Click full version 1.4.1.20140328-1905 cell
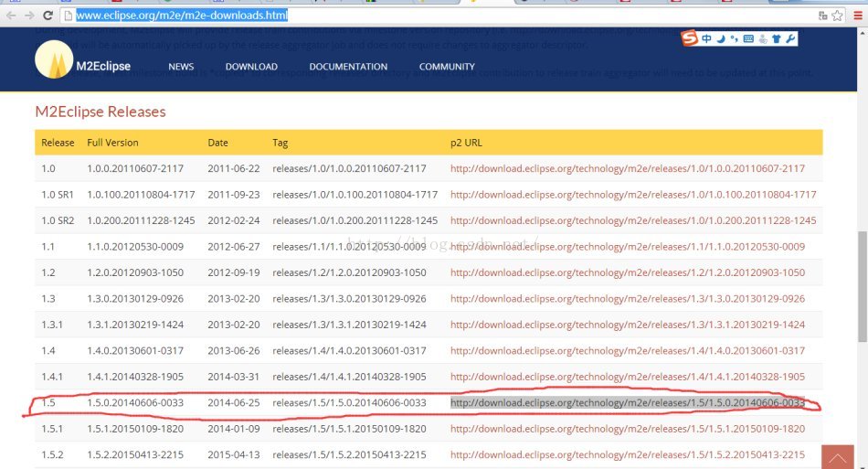The image size is (868, 469). [135, 377]
